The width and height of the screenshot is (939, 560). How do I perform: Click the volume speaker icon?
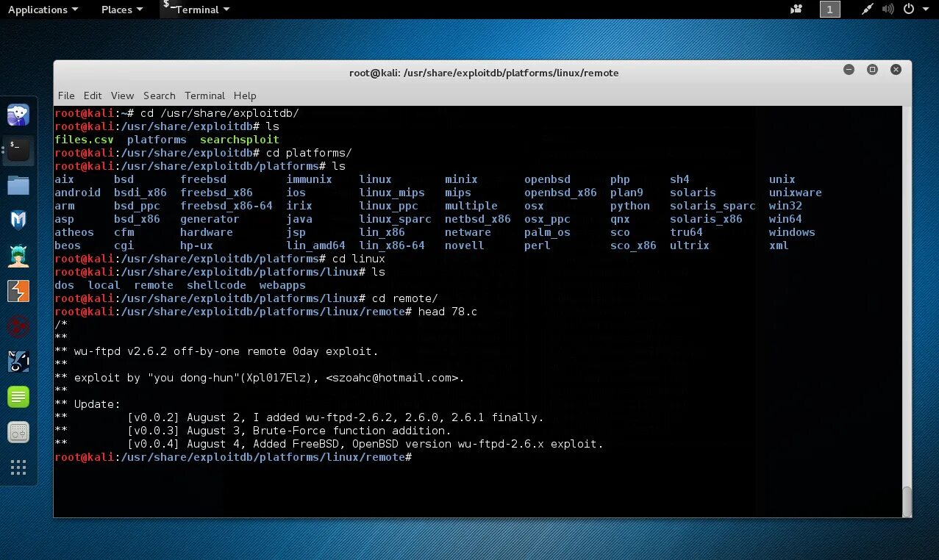(888, 10)
